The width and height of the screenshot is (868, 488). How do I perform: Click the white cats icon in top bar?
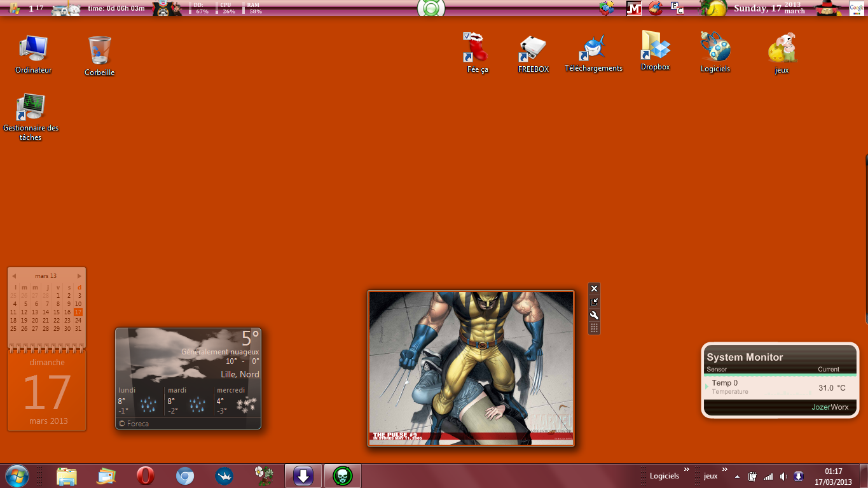click(x=66, y=9)
